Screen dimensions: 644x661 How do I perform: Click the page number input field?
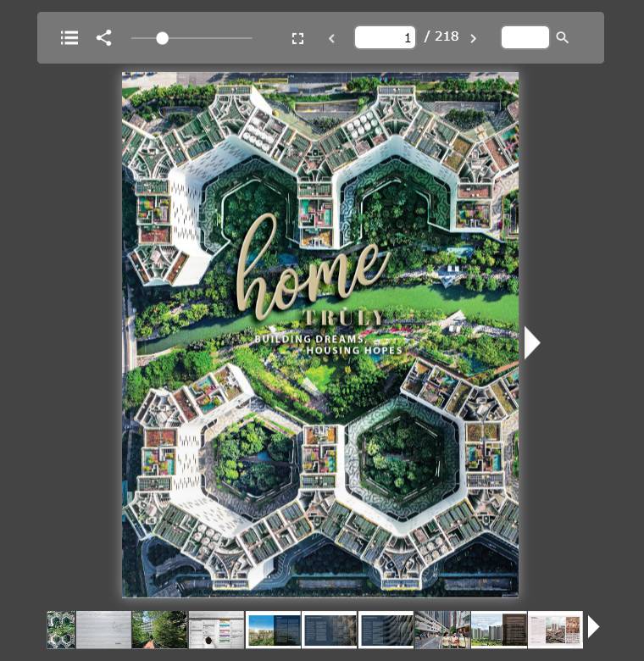[385, 37]
